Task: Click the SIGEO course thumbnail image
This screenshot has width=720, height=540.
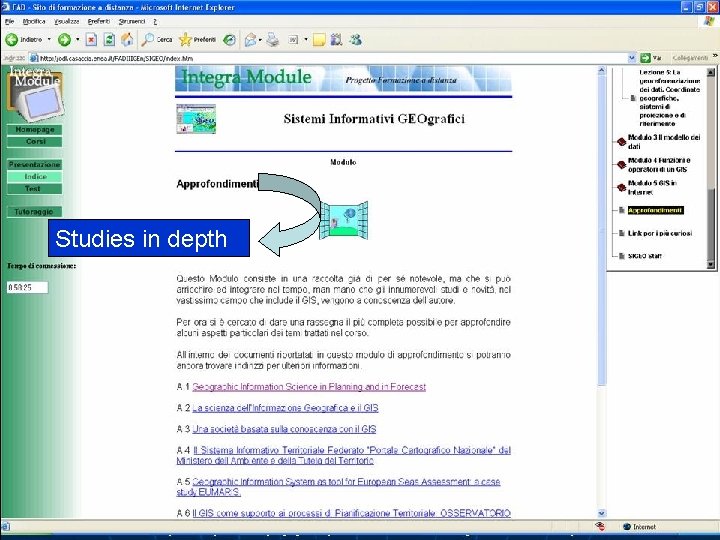Action: point(196,119)
